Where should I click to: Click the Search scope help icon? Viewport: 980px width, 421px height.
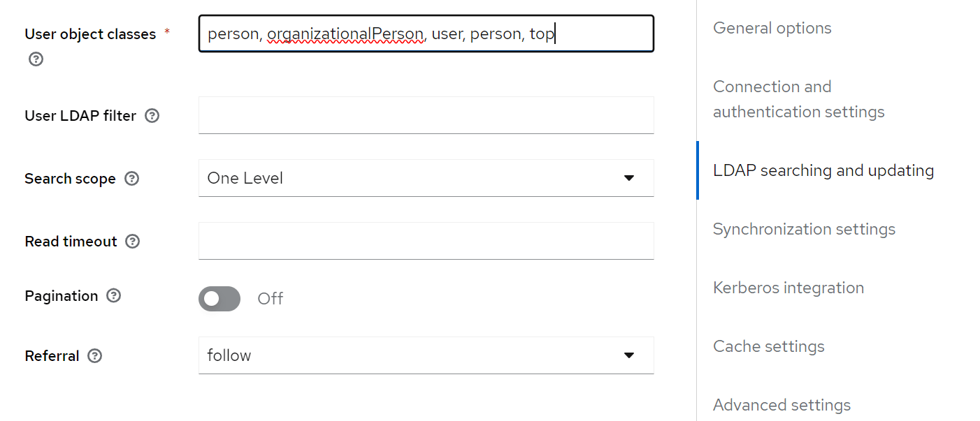point(131,179)
